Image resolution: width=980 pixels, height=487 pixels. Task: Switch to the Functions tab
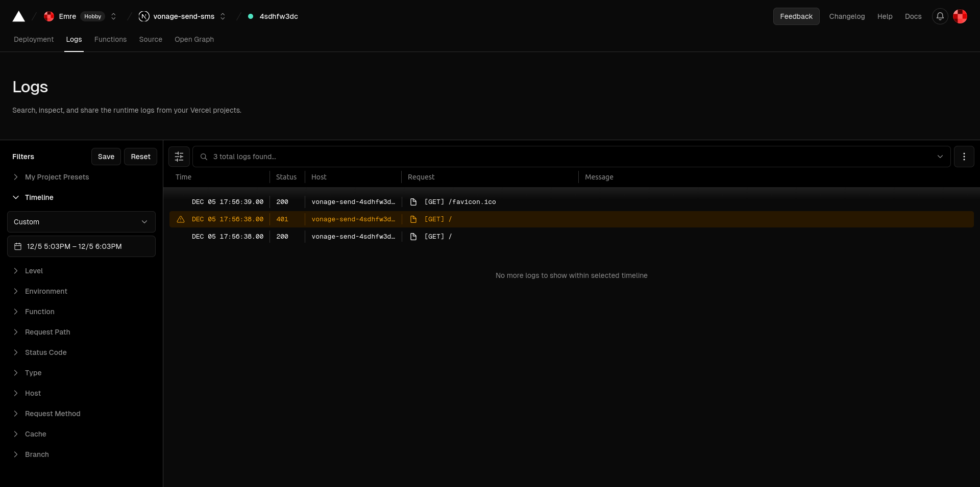pyautogui.click(x=110, y=39)
